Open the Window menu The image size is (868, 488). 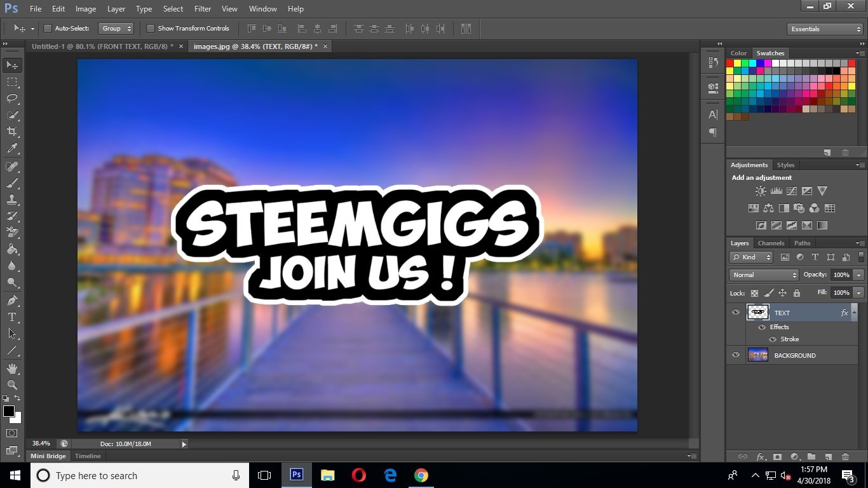coord(262,9)
